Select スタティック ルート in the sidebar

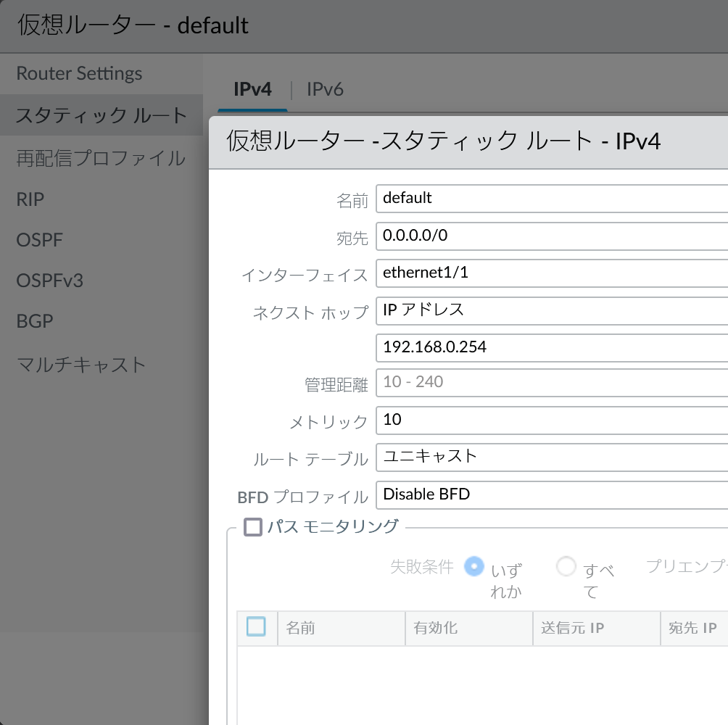point(102,115)
